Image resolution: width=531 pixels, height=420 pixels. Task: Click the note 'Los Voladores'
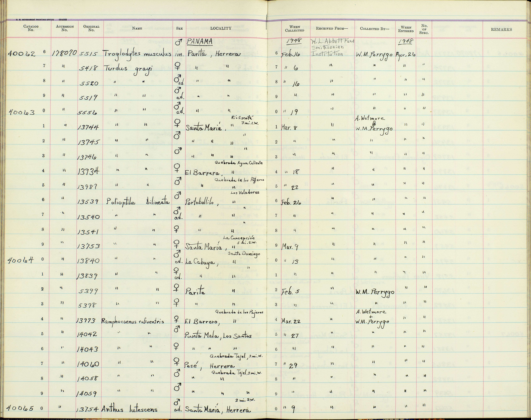tap(245, 192)
